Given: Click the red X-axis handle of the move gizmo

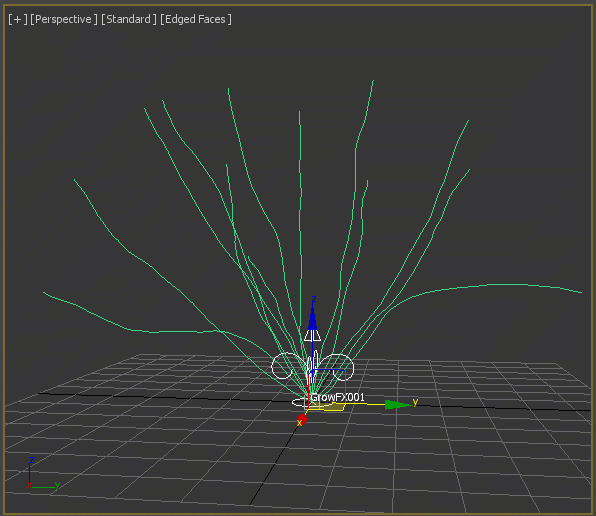Looking at the screenshot, I should click(x=302, y=419).
